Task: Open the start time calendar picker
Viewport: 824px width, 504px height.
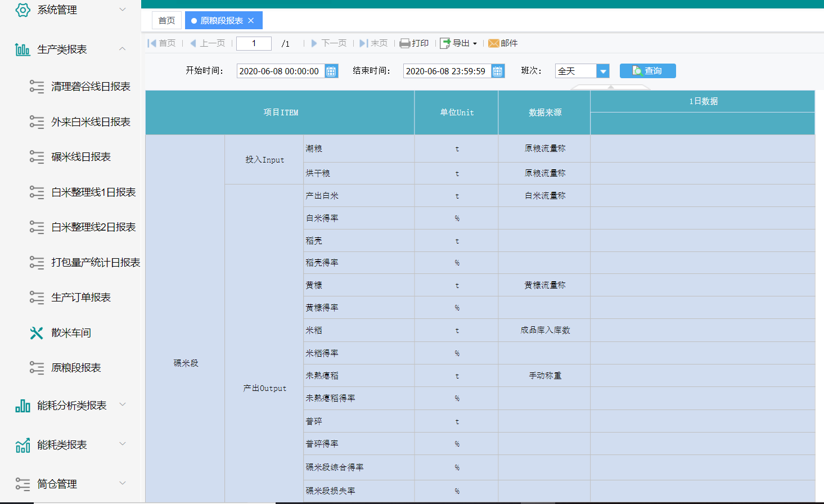Action: click(331, 71)
